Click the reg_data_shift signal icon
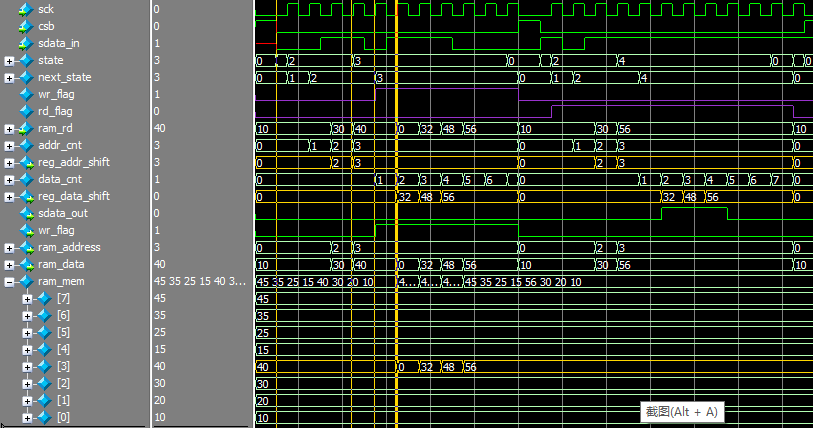 (x=26, y=197)
